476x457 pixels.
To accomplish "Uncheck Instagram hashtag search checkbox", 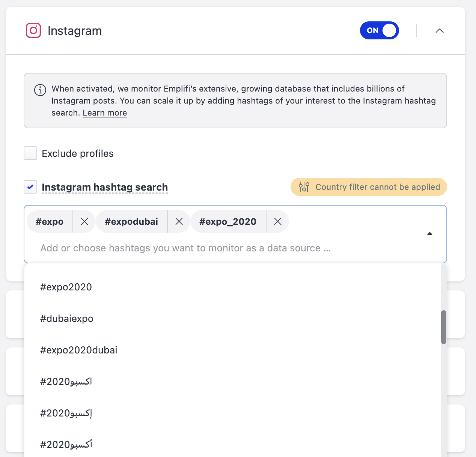I will (x=30, y=187).
